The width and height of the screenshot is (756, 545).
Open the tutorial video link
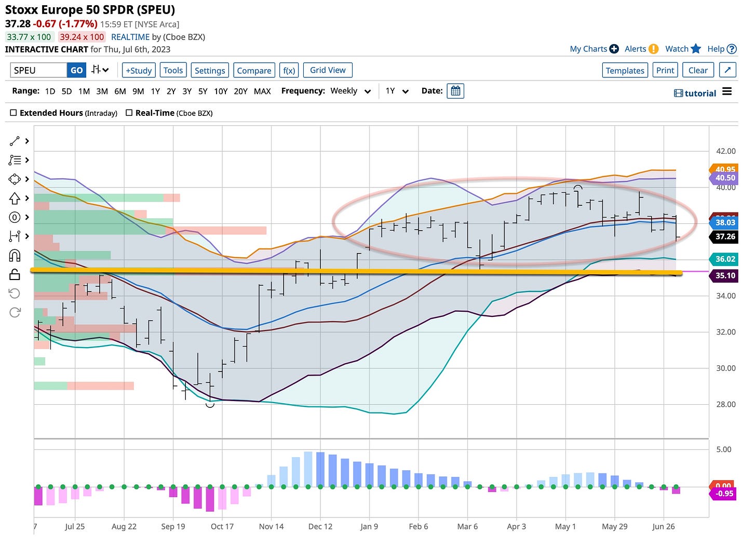[x=695, y=94]
